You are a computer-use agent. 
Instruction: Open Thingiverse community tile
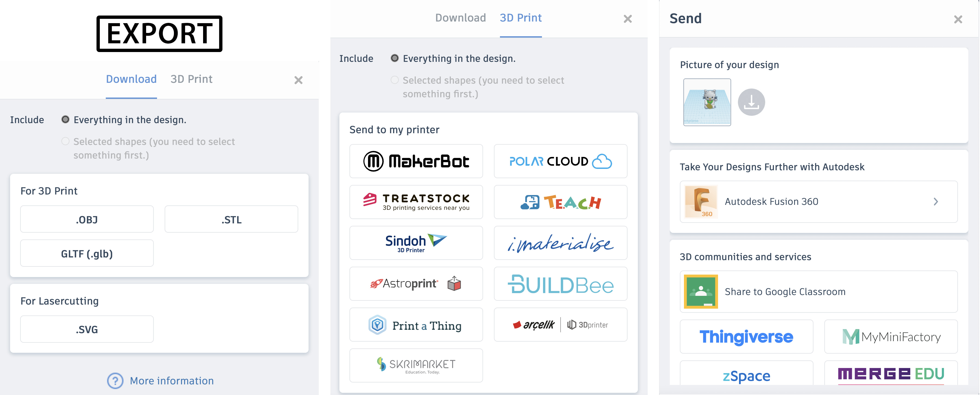click(746, 336)
